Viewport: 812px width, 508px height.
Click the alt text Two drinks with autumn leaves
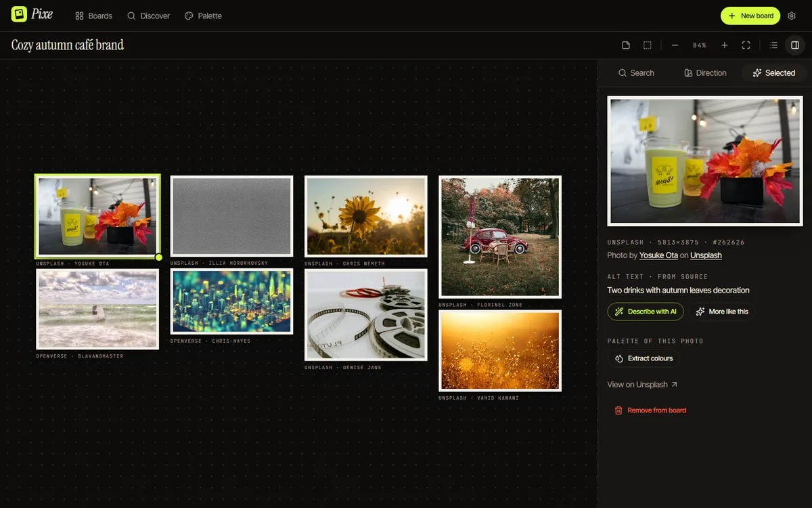(x=678, y=290)
